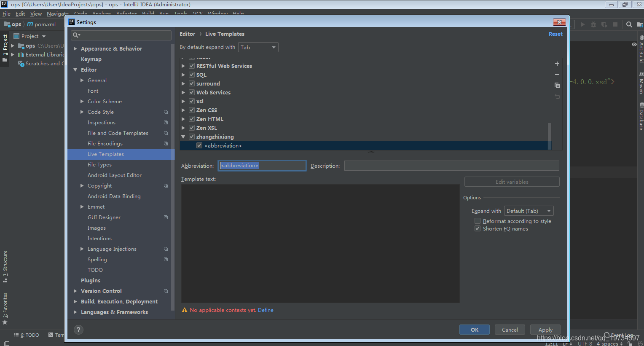Click the duplicate template icon
644x346 pixels.
click(x=557, y=85)
